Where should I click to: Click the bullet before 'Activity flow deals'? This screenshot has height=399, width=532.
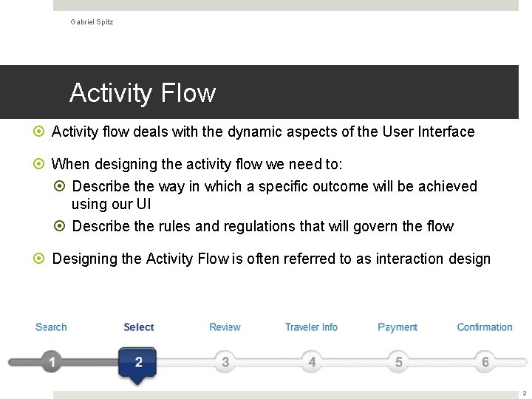[39, 132]
